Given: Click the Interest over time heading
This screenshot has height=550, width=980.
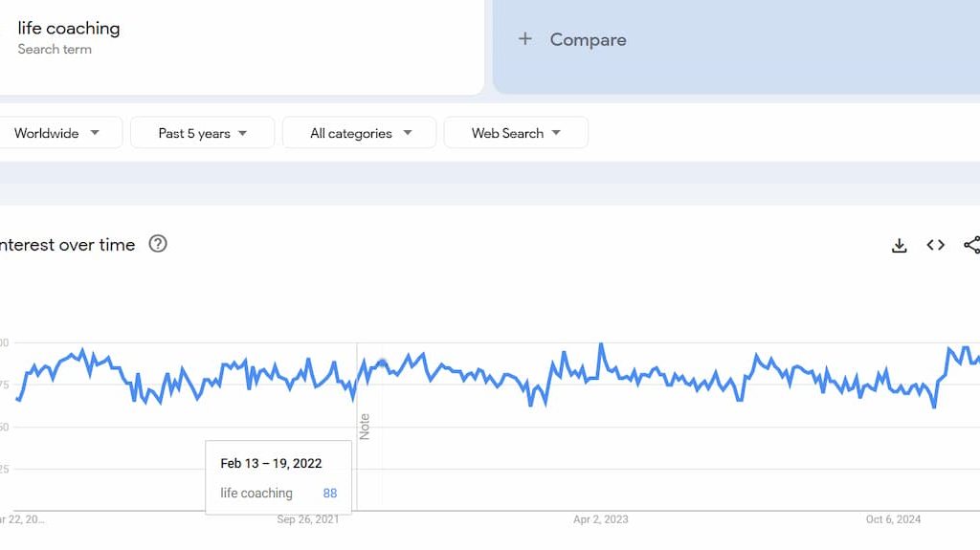Looking at the screenshot, I should 67,245.
